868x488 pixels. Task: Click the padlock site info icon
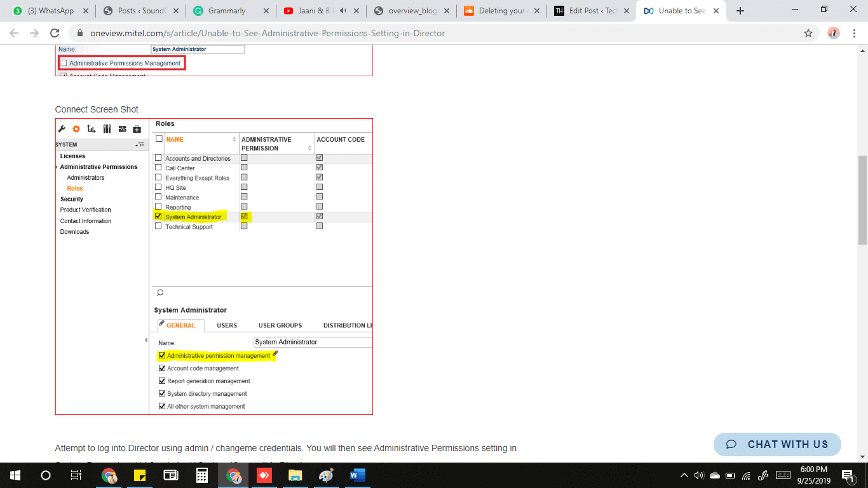click(79, 33)
